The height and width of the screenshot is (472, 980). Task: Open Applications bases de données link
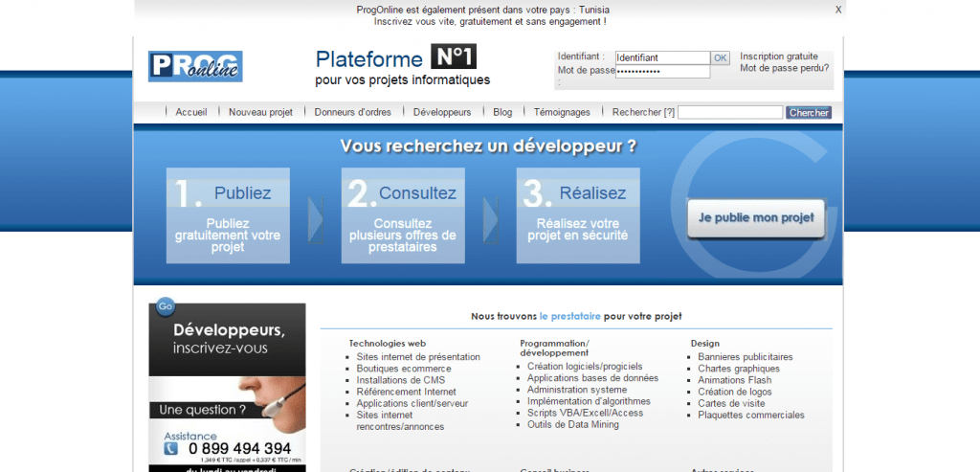592,378
